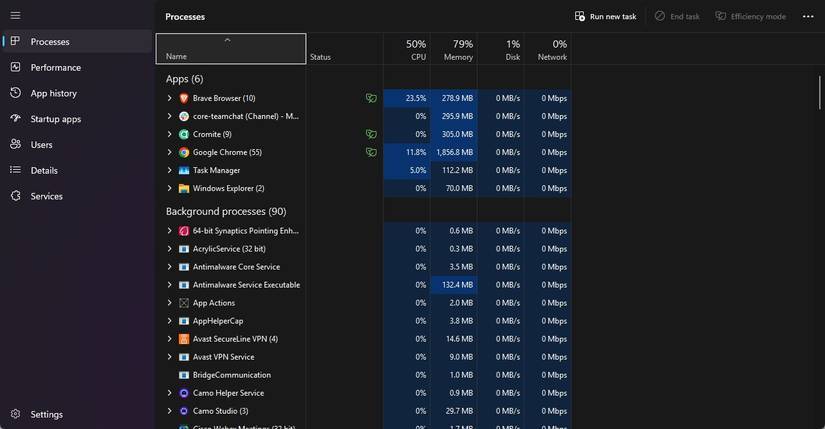Open the three-dot more options menu
The image size is (825, 429).
[808, 16]
